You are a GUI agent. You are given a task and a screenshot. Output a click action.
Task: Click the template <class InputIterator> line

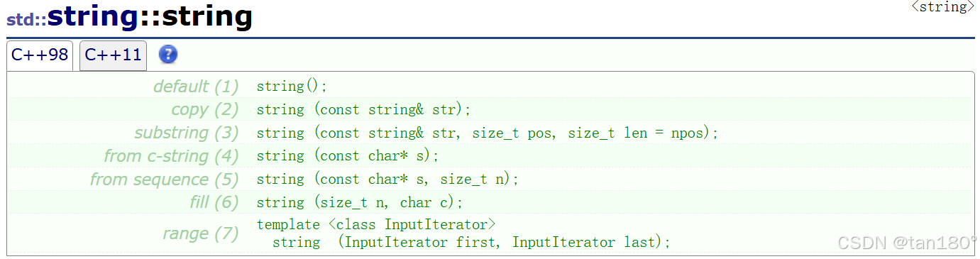[x=376, y=225]
